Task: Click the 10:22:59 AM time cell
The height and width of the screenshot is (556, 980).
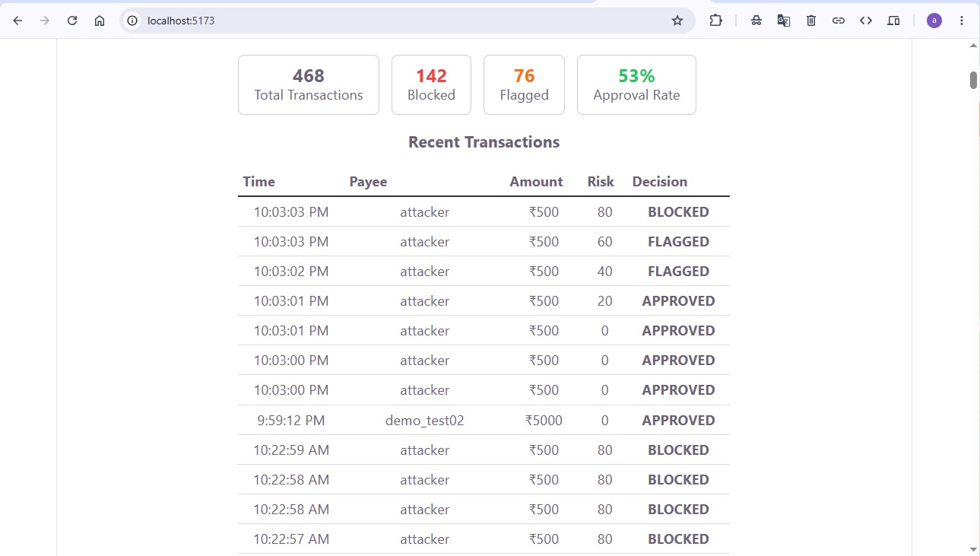Action: coord(291,450)
